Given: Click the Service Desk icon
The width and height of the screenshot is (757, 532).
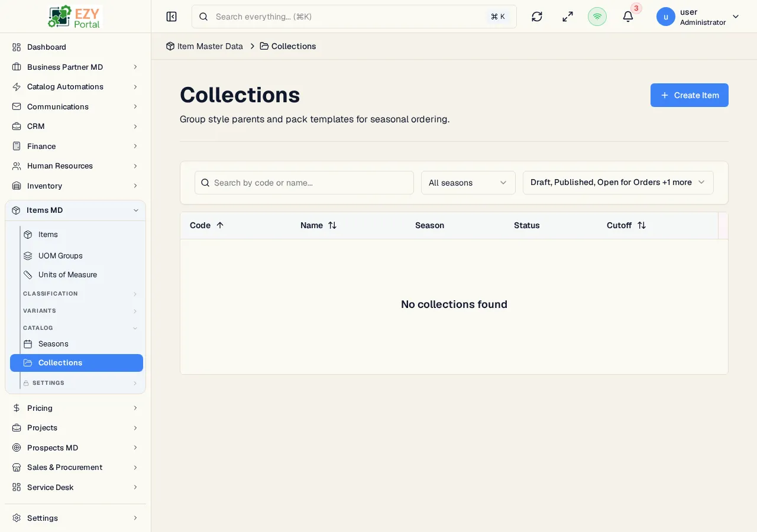Looking at the screenshot, I should [x=17, y=488].
